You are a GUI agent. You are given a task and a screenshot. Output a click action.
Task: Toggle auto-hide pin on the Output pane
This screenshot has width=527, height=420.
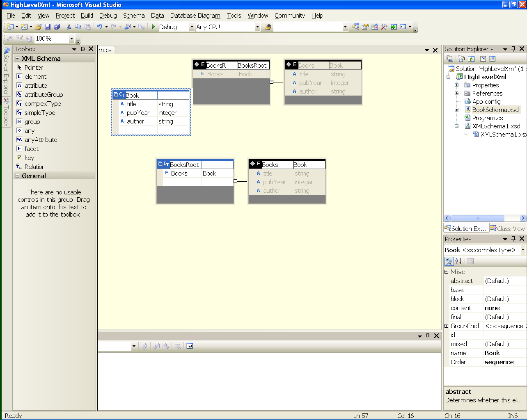[x=428, y=336]
